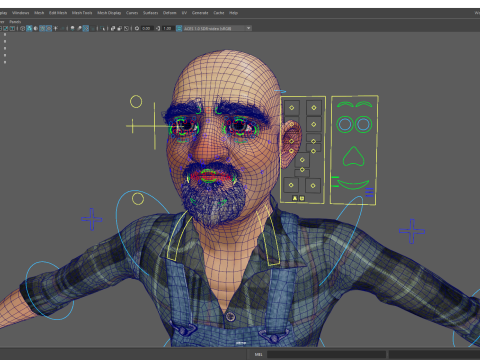
Task: Toggle wireframe display in panel toolbar
Action: pos(22,28)
